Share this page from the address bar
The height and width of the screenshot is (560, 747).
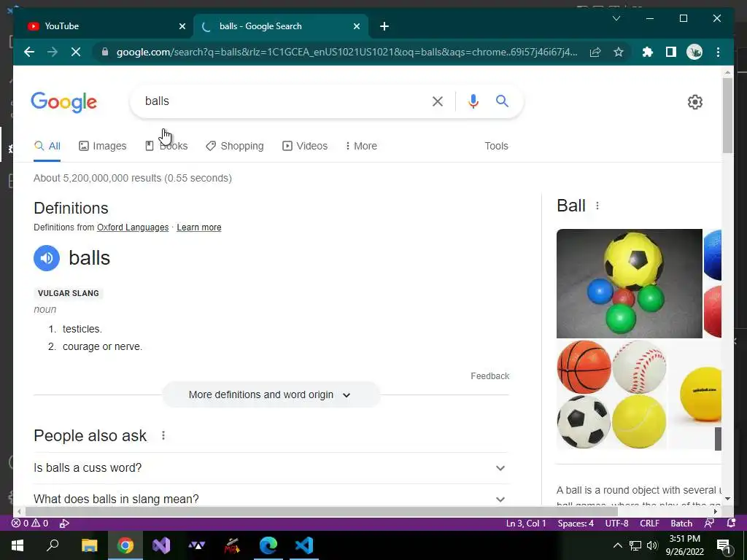(595, 52)
